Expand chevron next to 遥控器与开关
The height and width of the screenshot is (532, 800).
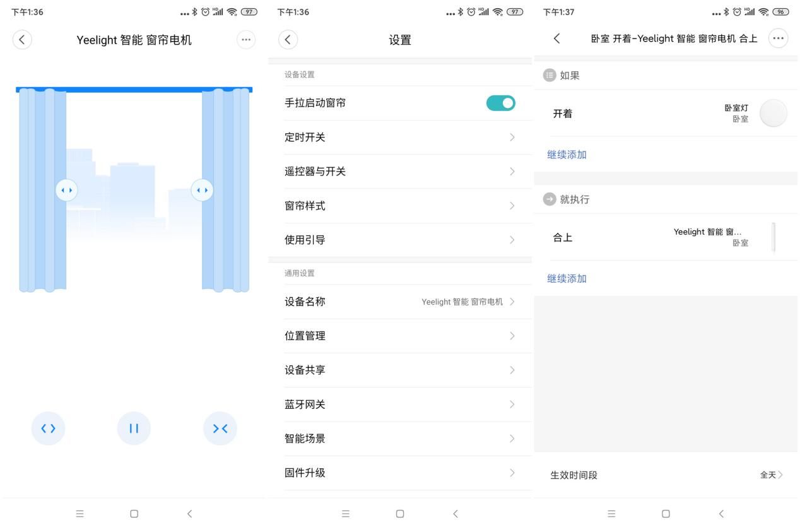pos(512,172)
